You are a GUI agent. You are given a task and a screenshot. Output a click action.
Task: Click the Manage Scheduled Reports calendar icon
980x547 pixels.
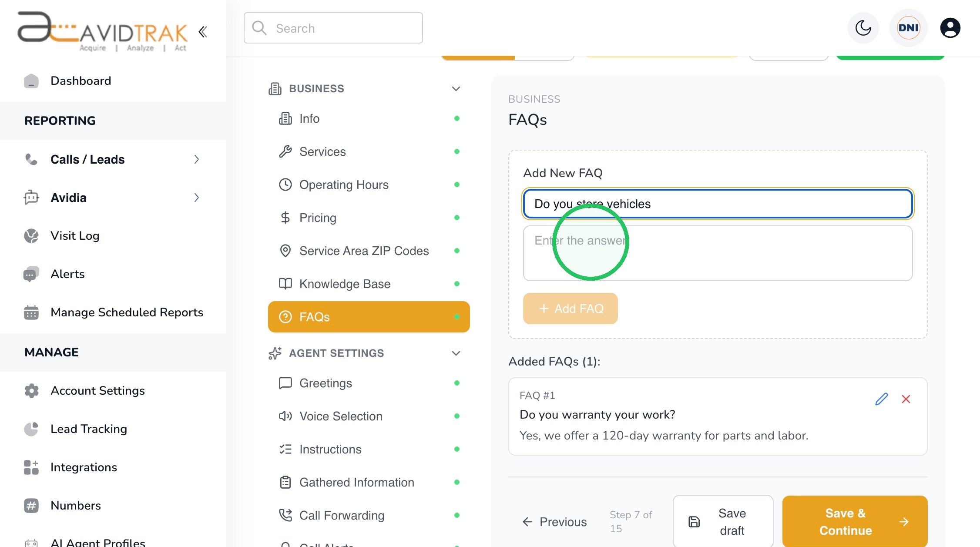pyautogui.click(x=31, y=312)
